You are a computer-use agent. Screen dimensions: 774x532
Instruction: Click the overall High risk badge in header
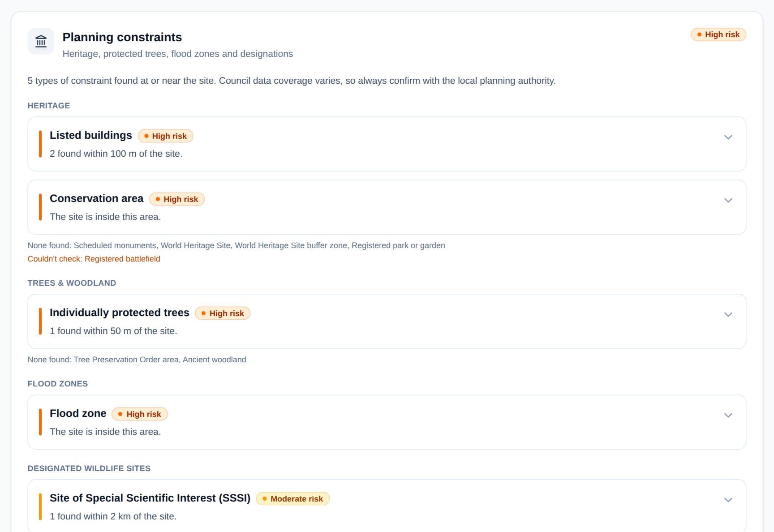pyautogui.click(x=718, y=34)
